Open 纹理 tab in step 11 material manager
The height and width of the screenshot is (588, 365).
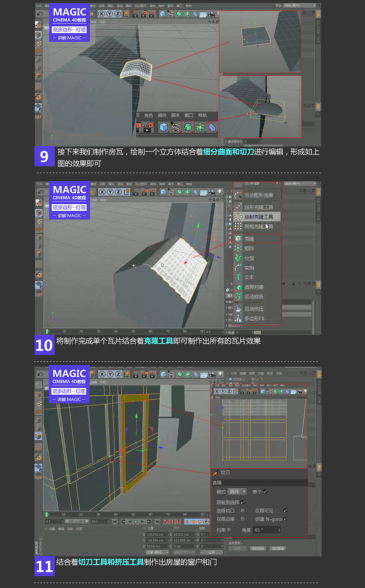[79, 529]
